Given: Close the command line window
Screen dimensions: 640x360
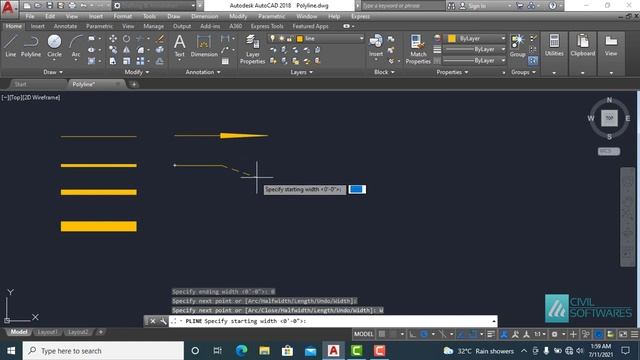Looking at the screenshot, I should (152, 321).
